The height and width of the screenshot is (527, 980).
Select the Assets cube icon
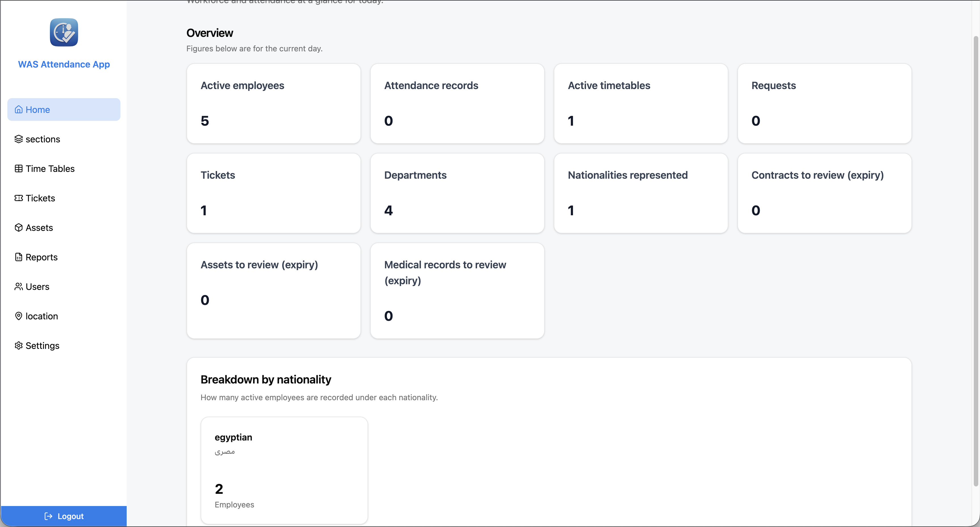tap(19, 227)
